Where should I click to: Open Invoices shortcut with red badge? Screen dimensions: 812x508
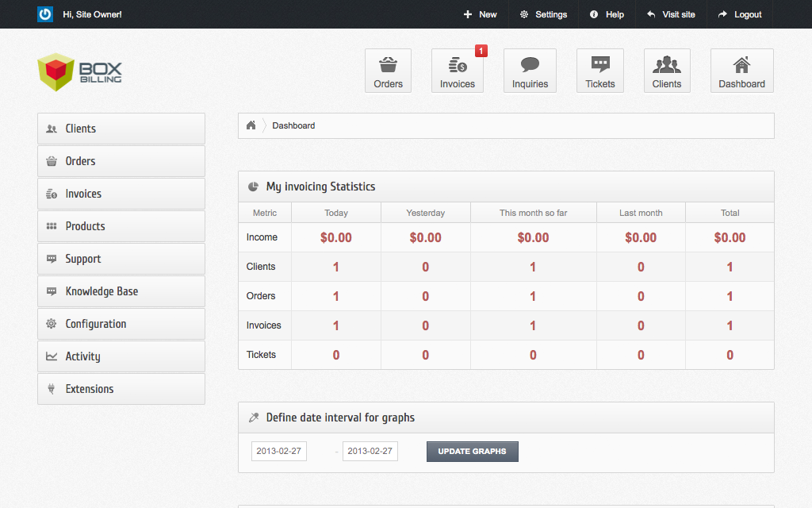click(x=458, y=71)
